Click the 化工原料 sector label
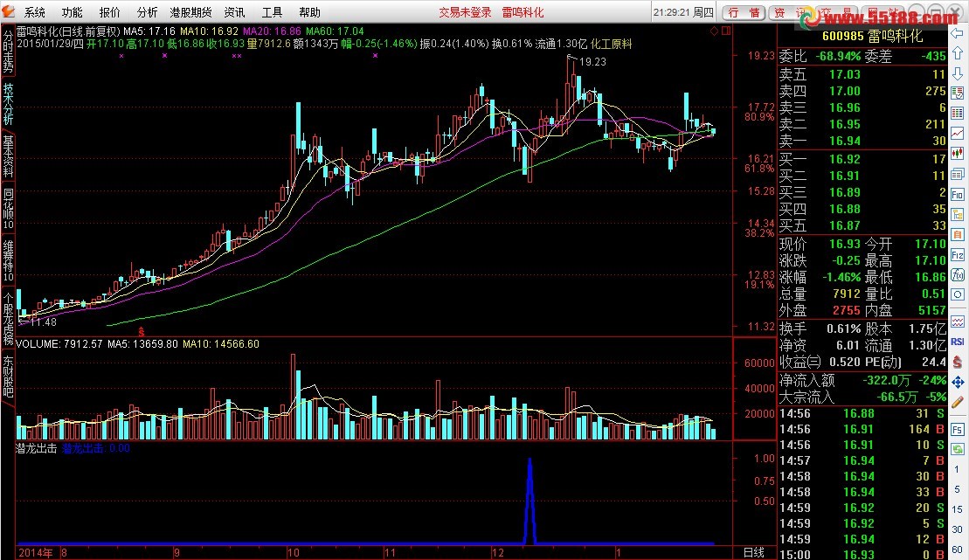Image resolution: width=969 pixels, height=560 pixels. (x=611, y=44)
